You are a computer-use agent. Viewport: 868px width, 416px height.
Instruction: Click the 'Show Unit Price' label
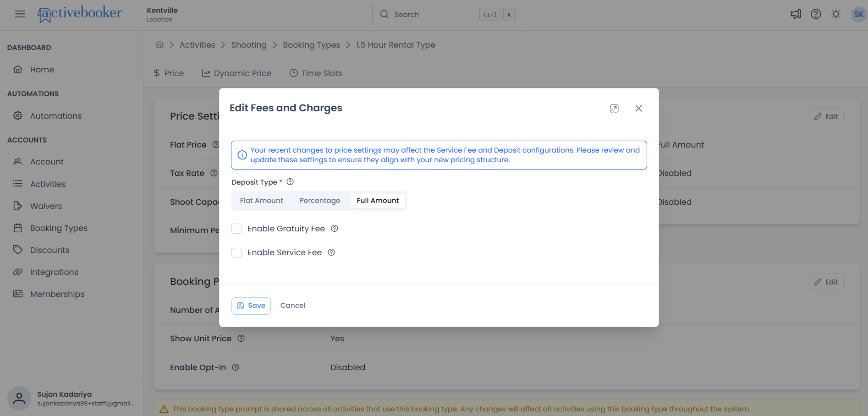pos(201,339)
